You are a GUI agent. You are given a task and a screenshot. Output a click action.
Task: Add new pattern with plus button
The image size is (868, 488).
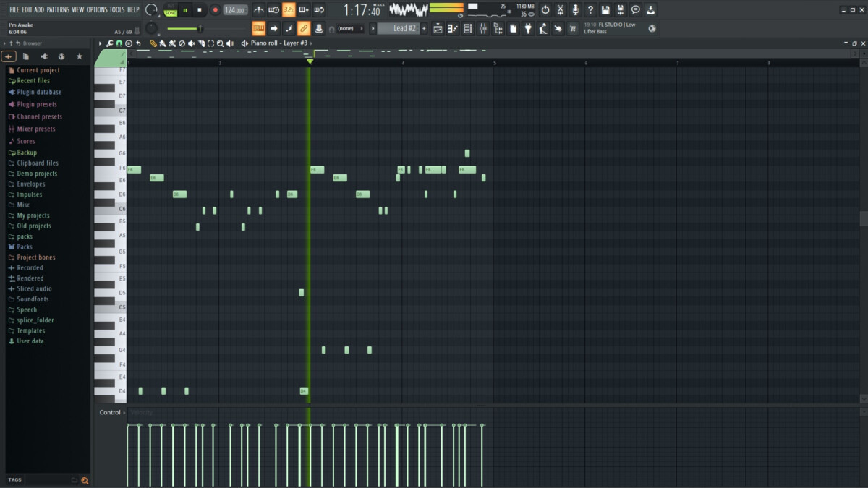click(425, 29)
